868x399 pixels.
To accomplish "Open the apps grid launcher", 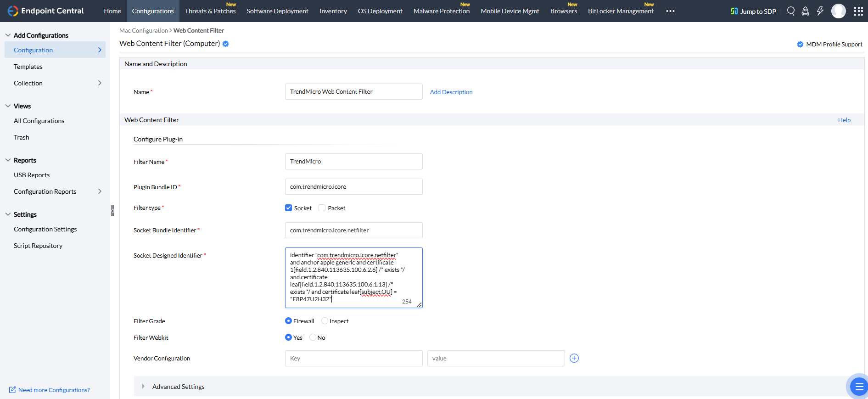I will click(858, 11).
